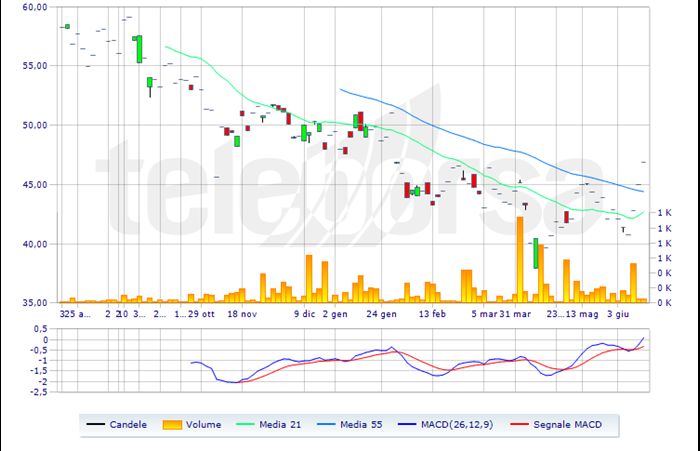This screenshot has height=451, width=700.
Task: Click the 18 nov date label
Action: tap(242, 314)
